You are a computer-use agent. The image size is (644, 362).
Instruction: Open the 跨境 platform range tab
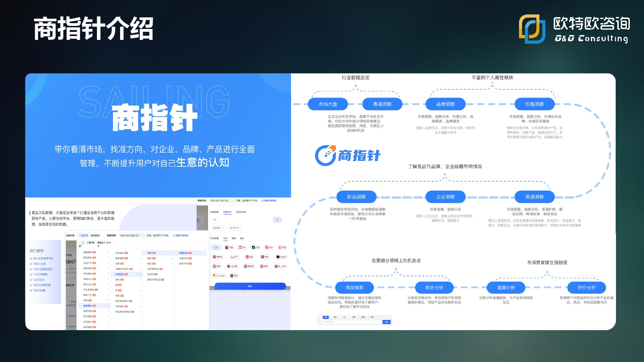pos(234,238)
